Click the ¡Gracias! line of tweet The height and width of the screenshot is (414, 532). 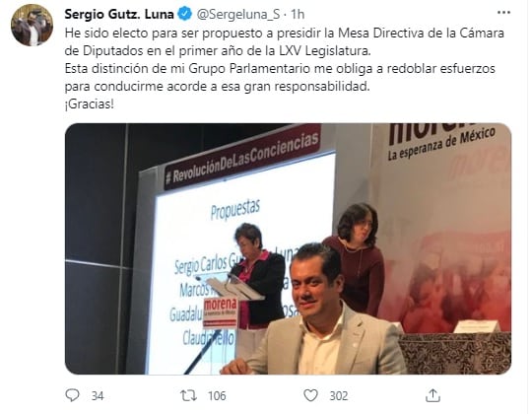click(x=90, y=104)
